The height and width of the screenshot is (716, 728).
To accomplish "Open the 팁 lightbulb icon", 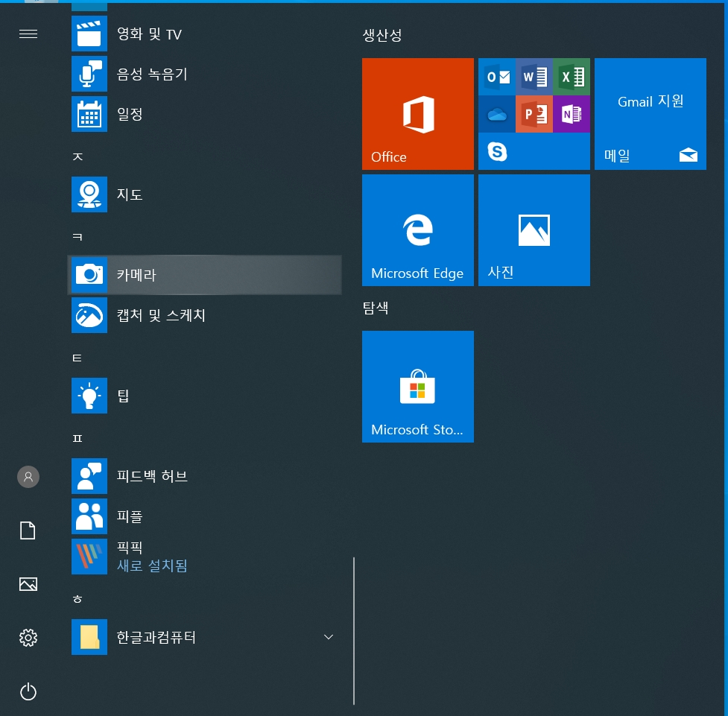I will coord(89,396).
